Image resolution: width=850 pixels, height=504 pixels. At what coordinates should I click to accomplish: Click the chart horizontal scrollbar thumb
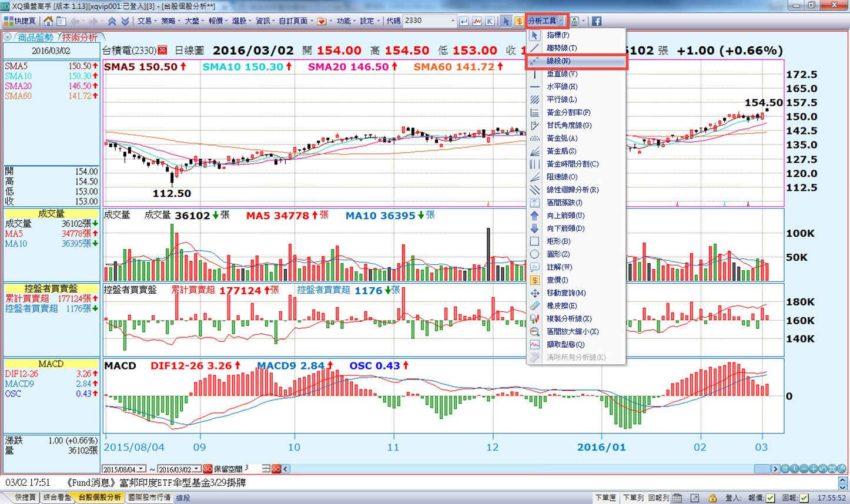(762, 469)
